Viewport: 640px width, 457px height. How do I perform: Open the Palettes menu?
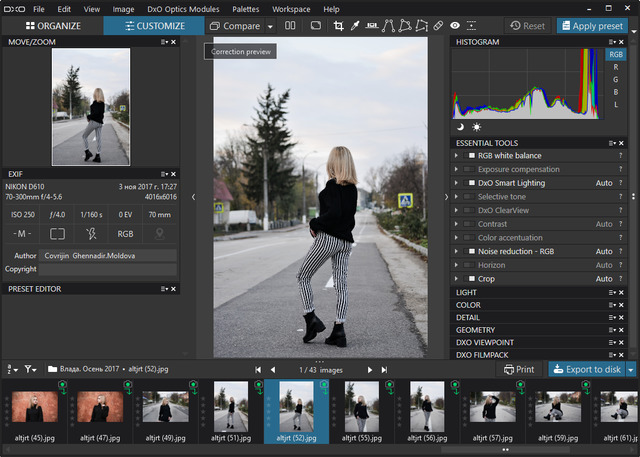point(245,8)
